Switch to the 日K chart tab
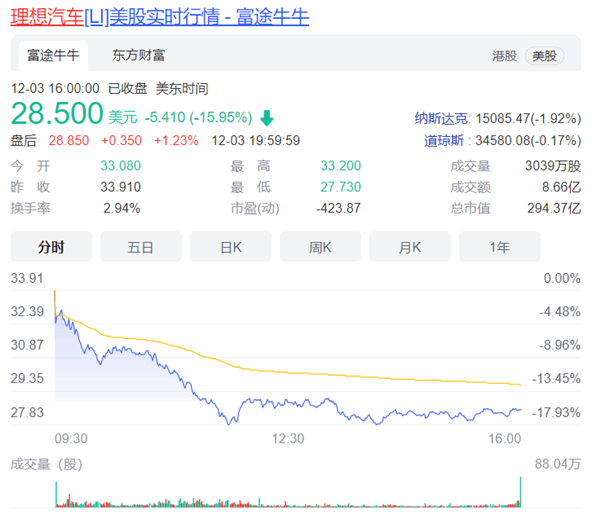Screen dimensions: 600x514 231,247
